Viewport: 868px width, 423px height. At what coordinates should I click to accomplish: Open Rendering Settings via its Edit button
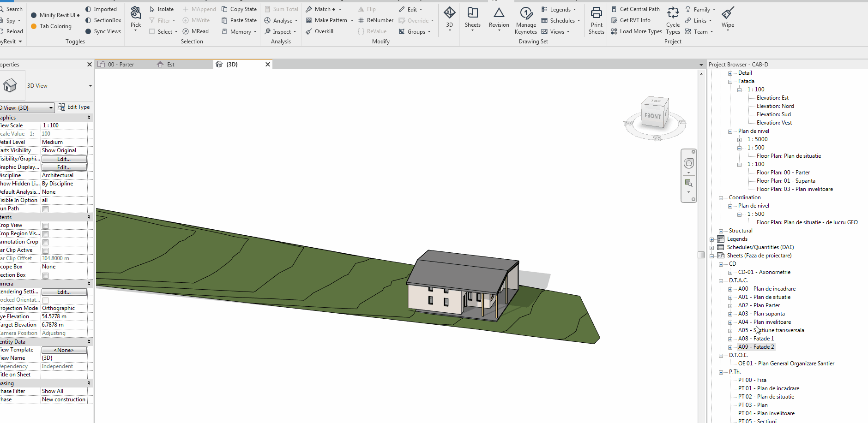coord(64,292)
